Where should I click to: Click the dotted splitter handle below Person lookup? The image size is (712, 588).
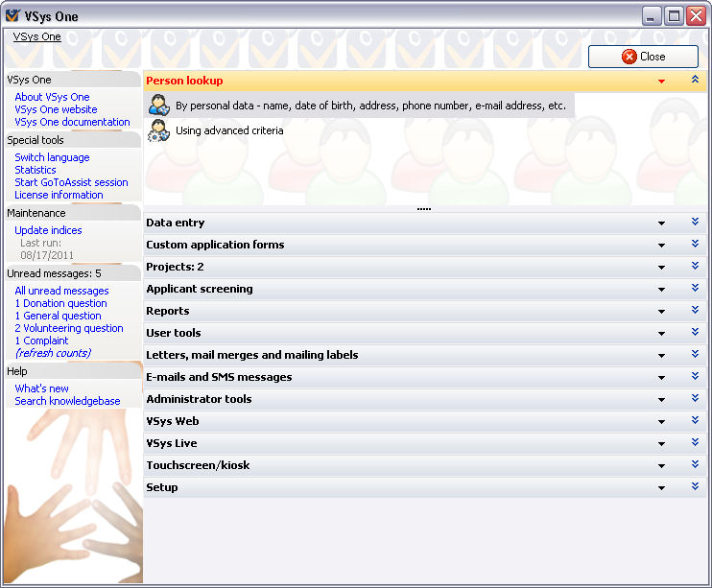click(x=424, y=209)
